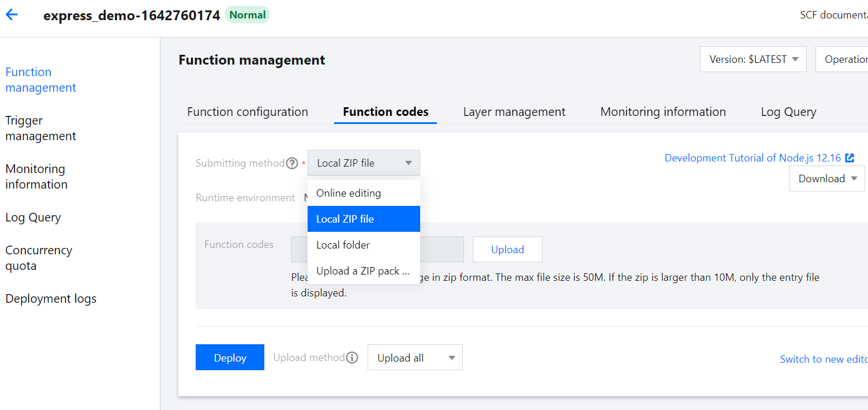The width and height of the screenshot is (868, 410).
Task: Collapse the Submitting method combo box
Action: (364, 163)
